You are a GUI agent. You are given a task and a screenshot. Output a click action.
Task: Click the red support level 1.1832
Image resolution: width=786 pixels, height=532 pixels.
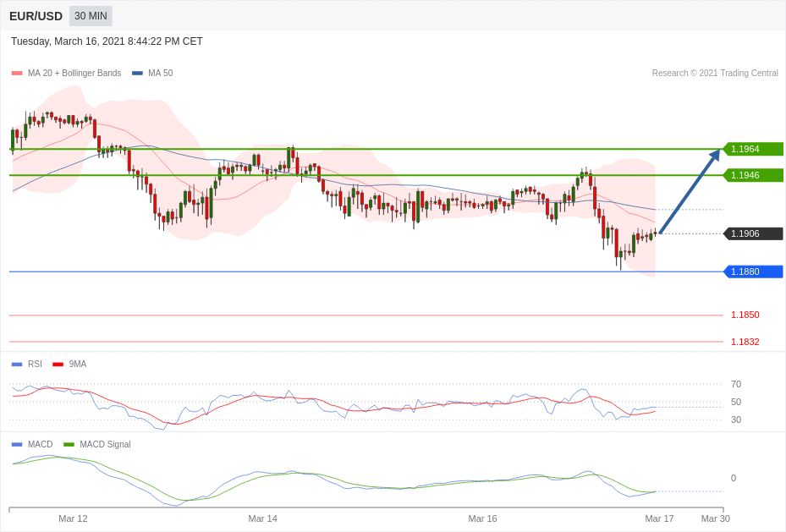745,342
